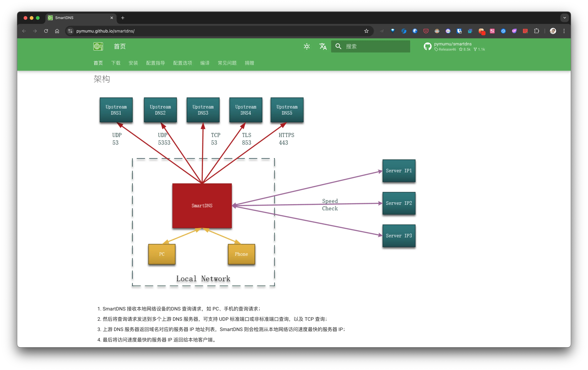Screen dimensions: 588x370
Task: Go to the browser home page
Action: click(x=57, y=31)
